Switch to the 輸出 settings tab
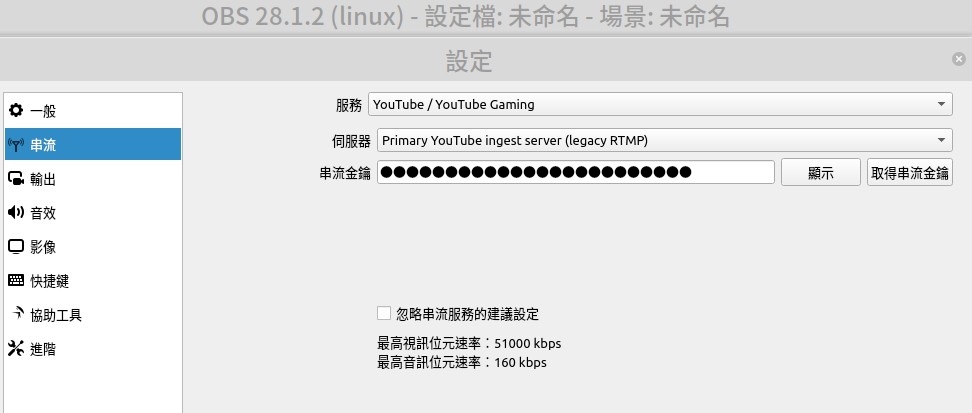The width and height of the screenshot is (972, 413). 93,179
